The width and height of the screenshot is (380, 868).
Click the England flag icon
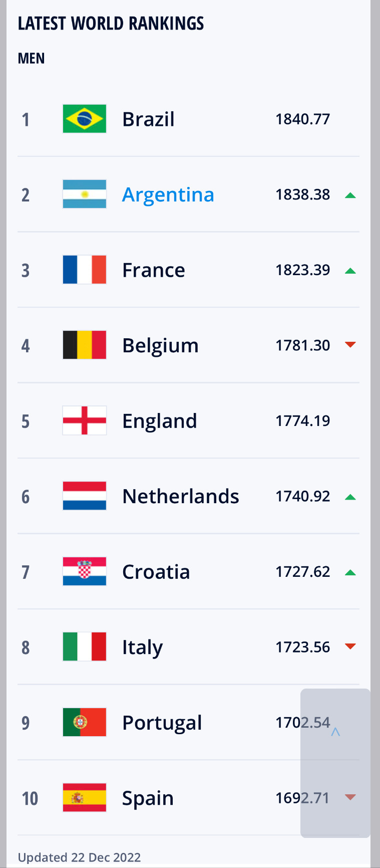[x=84, y=420]
